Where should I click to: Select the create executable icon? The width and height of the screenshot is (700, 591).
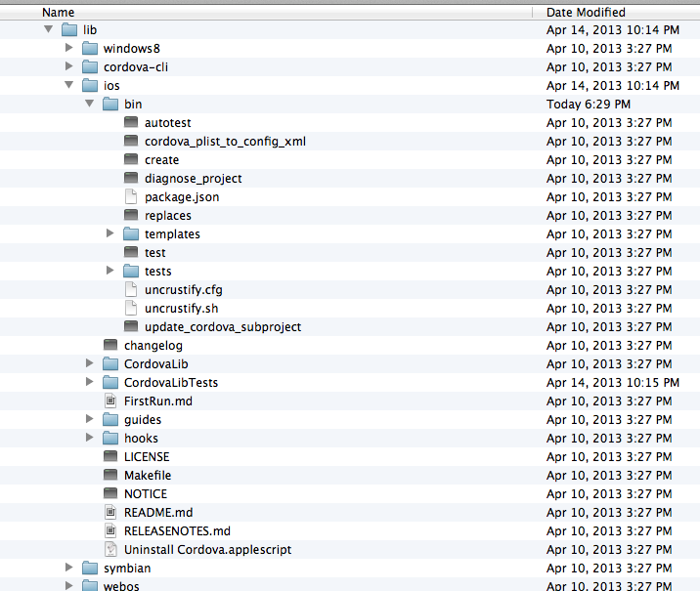pyautogui.click(x=131, y=159)
